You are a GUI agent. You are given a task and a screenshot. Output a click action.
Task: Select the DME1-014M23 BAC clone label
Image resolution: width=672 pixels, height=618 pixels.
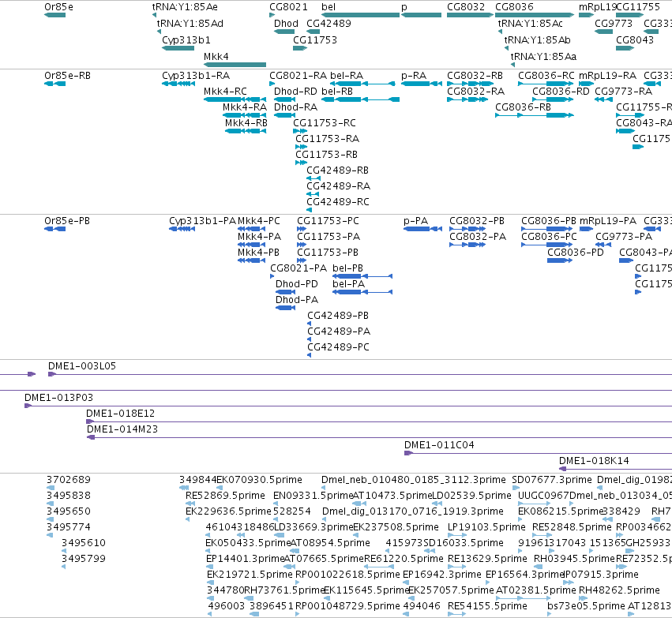coord(122,429)
